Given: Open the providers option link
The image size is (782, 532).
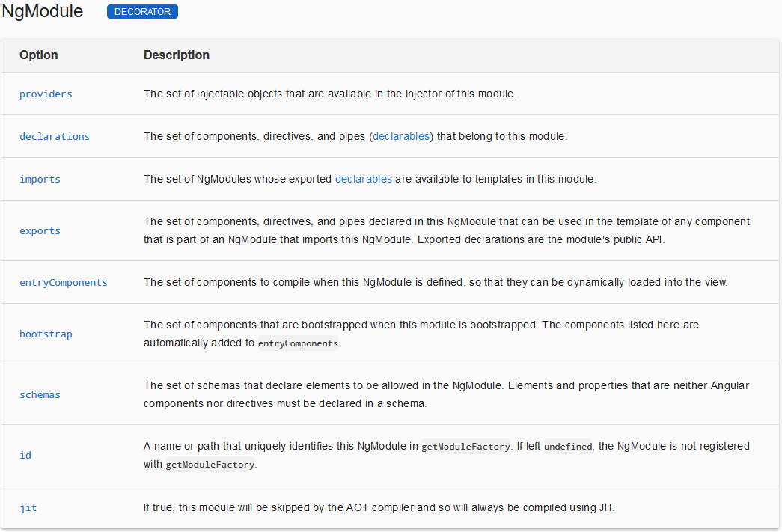Looking at the screenshot, I should [46, 94].
